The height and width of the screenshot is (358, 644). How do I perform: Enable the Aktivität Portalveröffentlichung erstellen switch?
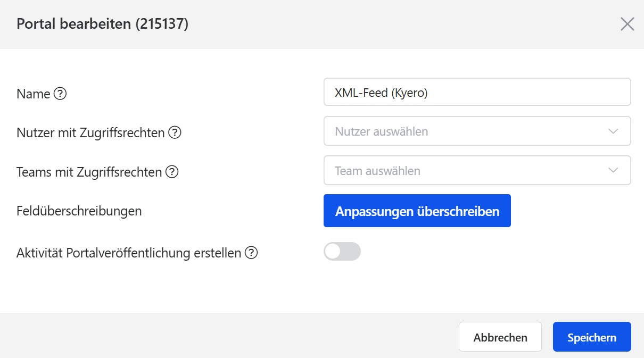click(x=342, y=252)
